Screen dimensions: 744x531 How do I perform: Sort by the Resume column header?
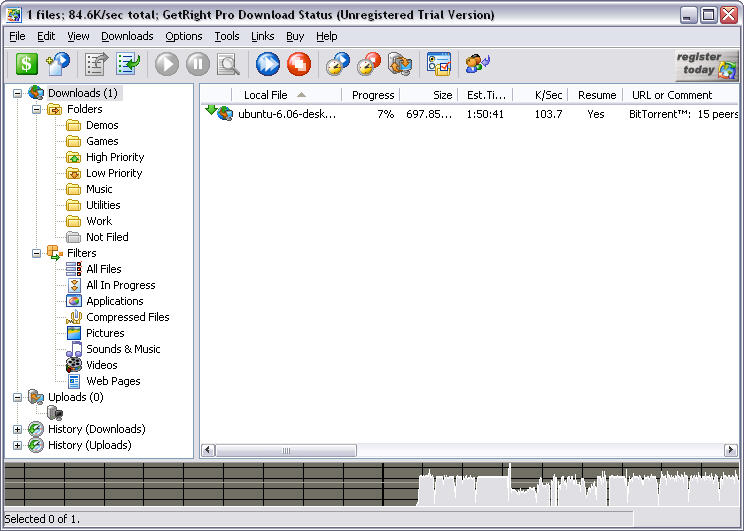[x=595, y=95]
